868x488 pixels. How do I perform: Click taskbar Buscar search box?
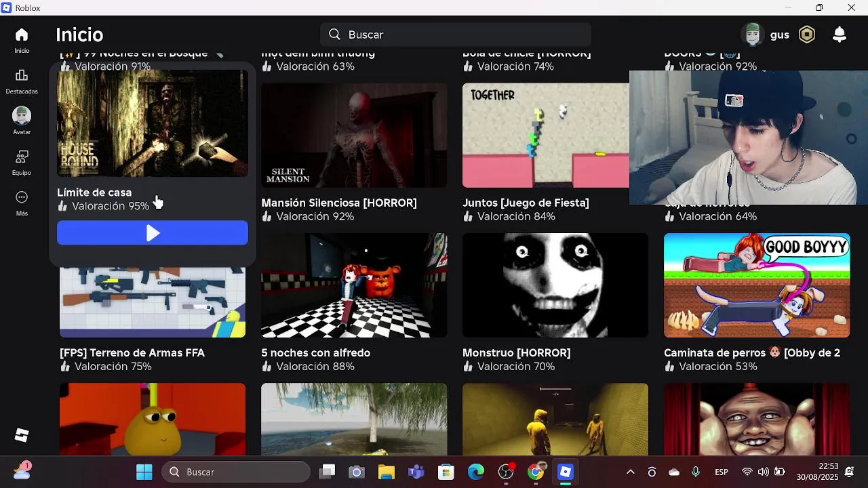(x=235, y=472)
